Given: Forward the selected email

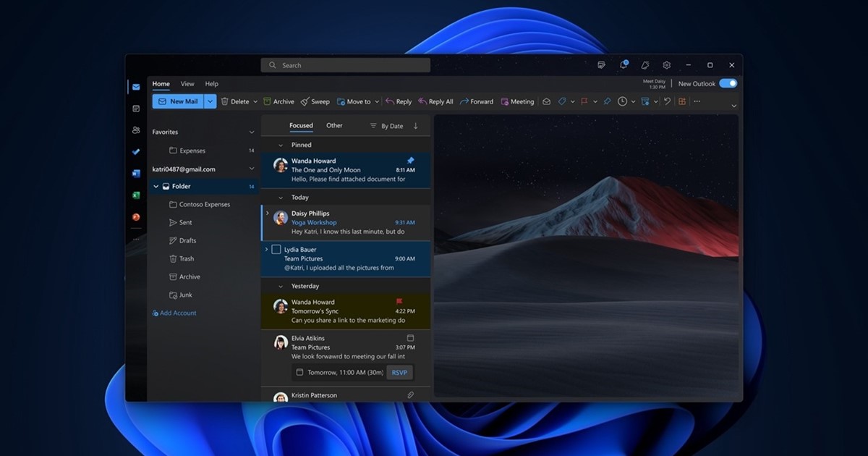Looking at the screenshot, I should (x=477, y=101).
